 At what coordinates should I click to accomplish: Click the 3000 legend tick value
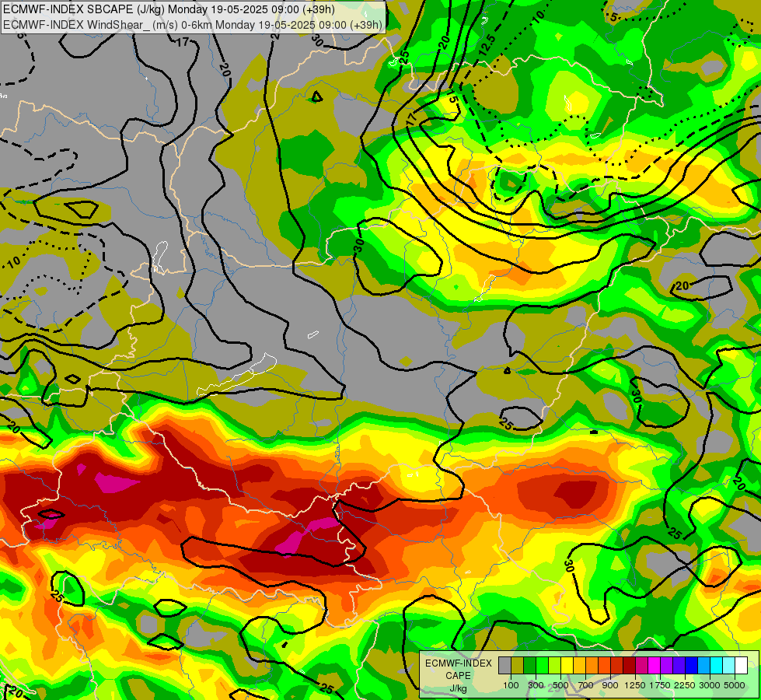(710, 685)
